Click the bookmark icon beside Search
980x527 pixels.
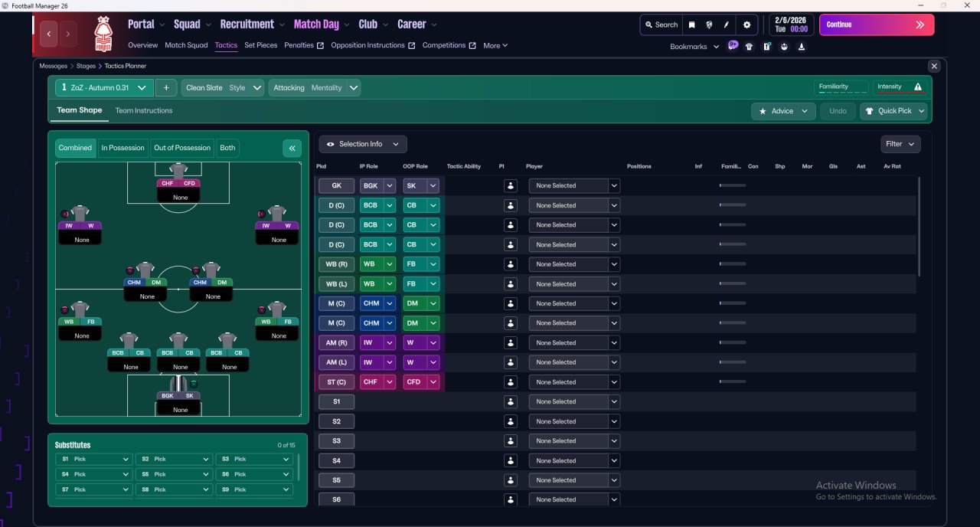(x=692, y=25)
